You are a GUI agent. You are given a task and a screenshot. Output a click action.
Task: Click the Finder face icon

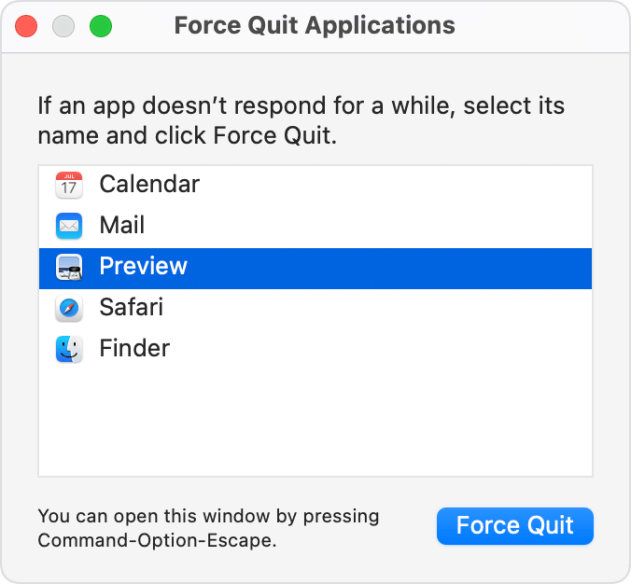pyautogui.click(x=69, y=349)
